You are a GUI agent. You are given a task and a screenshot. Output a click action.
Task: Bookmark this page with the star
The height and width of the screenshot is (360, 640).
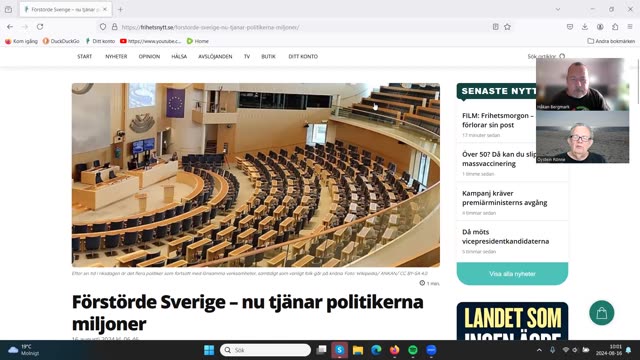tap(507, 27)
